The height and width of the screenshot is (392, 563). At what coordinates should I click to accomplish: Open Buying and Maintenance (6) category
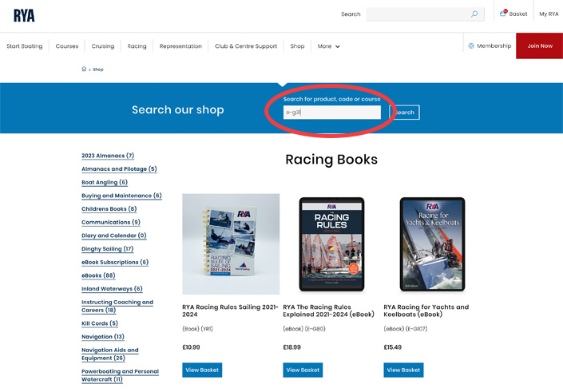121,196
